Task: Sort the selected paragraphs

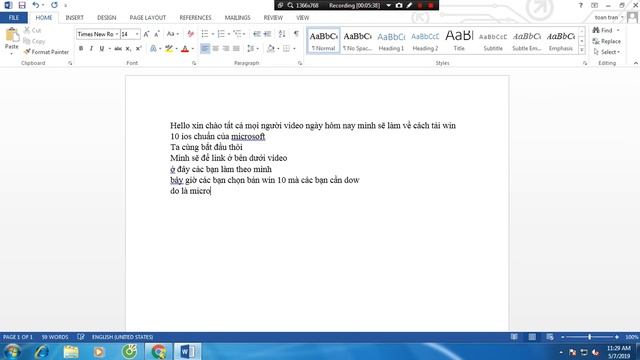Action: (282, 34)
